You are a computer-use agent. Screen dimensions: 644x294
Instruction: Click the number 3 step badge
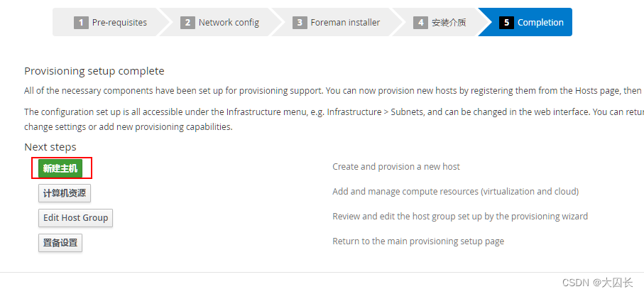click(x=300, y=23)
